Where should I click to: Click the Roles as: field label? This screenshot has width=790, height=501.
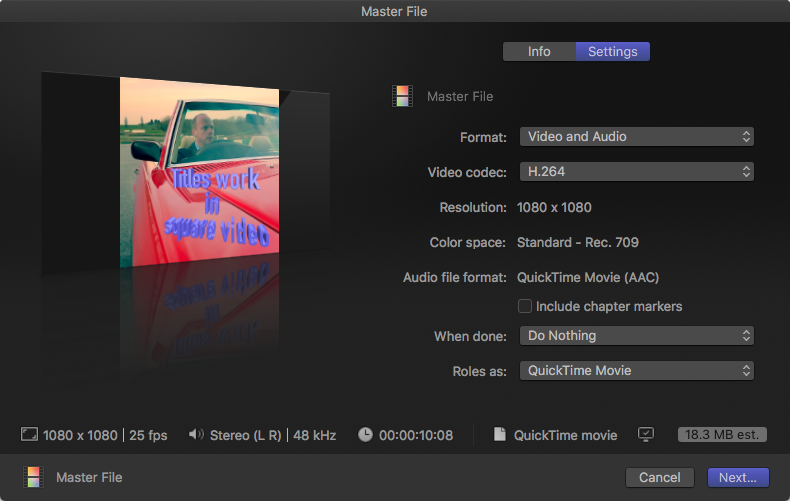pyautogui.click(x=479, y=371)
